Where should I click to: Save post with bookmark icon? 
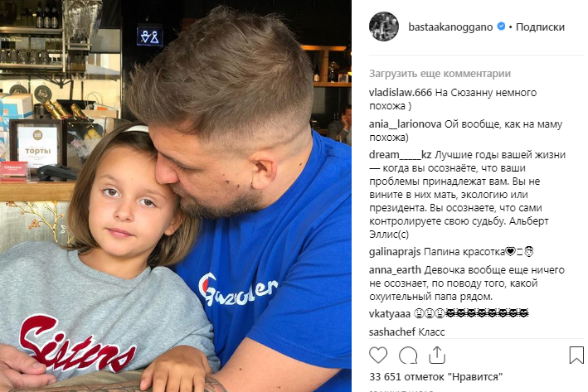(576, 355)
